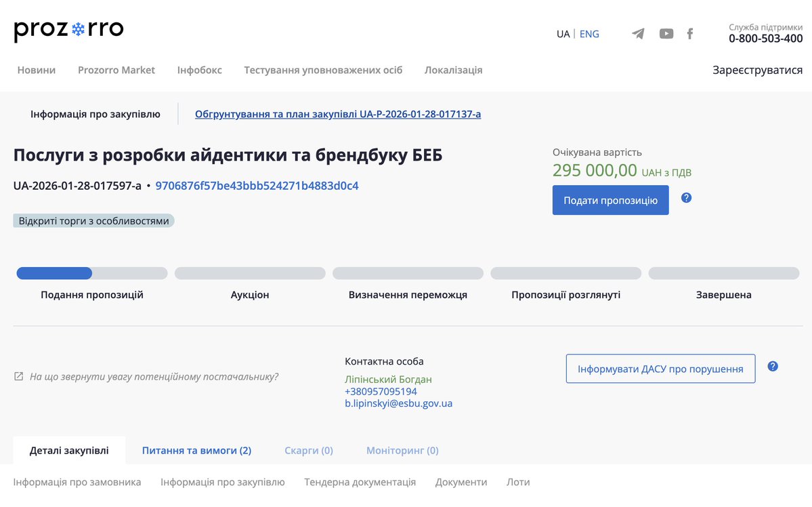Switch interface language to ENG
Viewport: 812px width, 507px height.
pos(589,33)
